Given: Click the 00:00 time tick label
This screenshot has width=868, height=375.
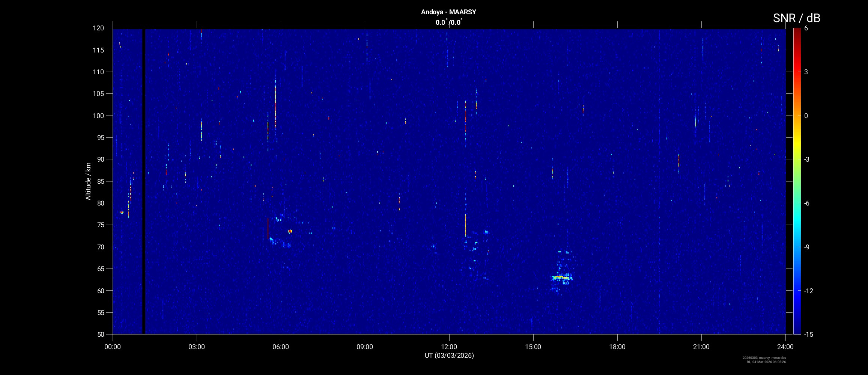Looking at the screenshot, I should click(113, 347).
